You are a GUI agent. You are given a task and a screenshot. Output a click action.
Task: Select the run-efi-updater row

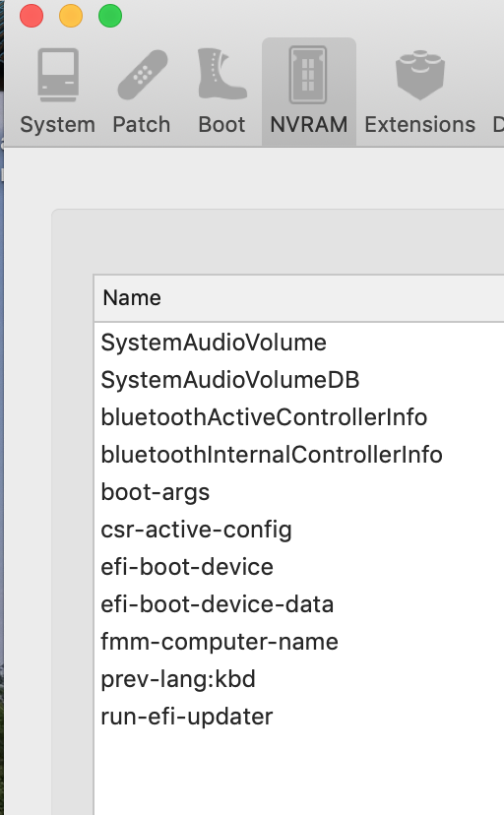click(x=299, y=717)
